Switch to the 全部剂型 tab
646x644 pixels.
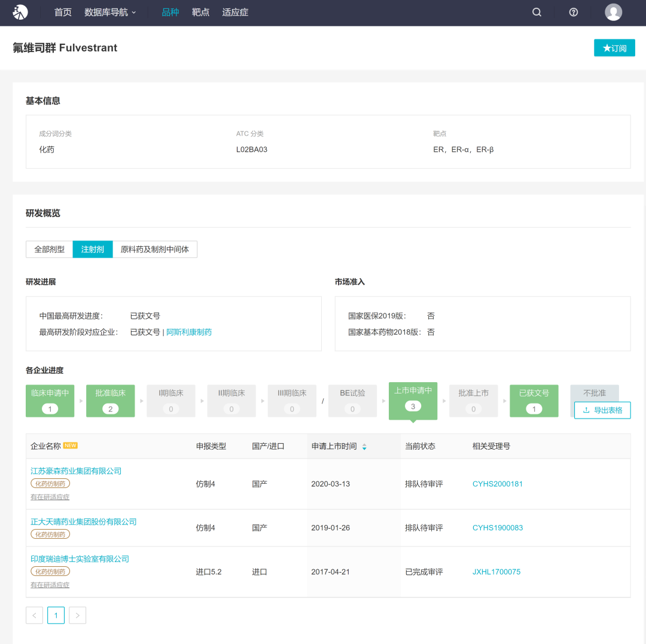(49, 249)
